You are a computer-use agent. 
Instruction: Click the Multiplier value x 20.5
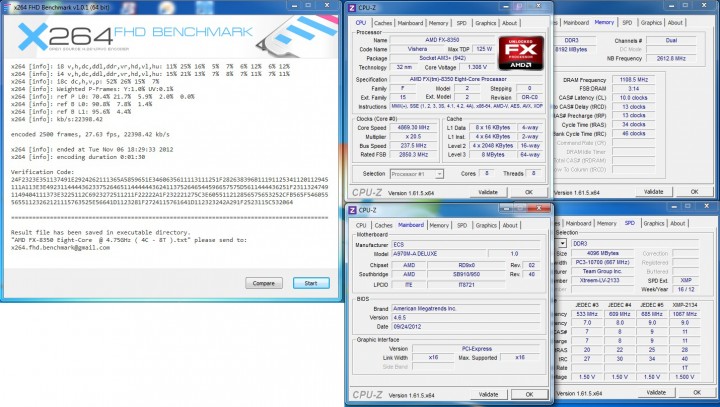tap(414, 136)
